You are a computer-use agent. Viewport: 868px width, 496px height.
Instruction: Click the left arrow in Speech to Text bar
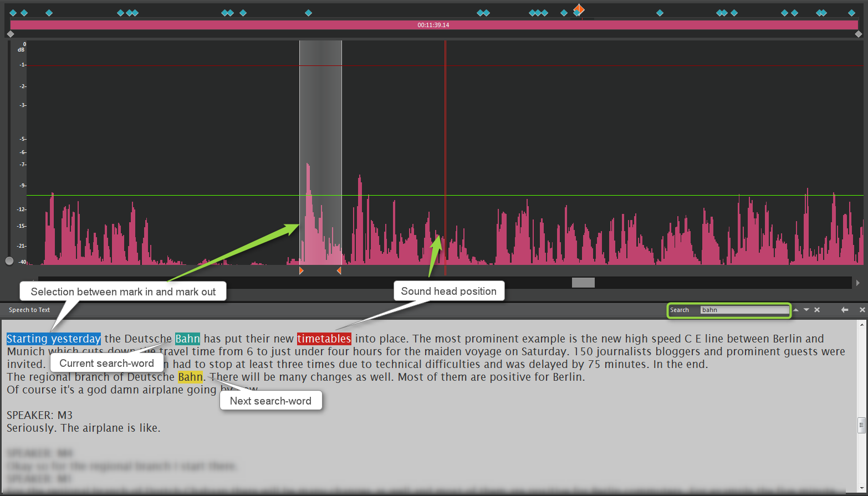tap(844, 310)
